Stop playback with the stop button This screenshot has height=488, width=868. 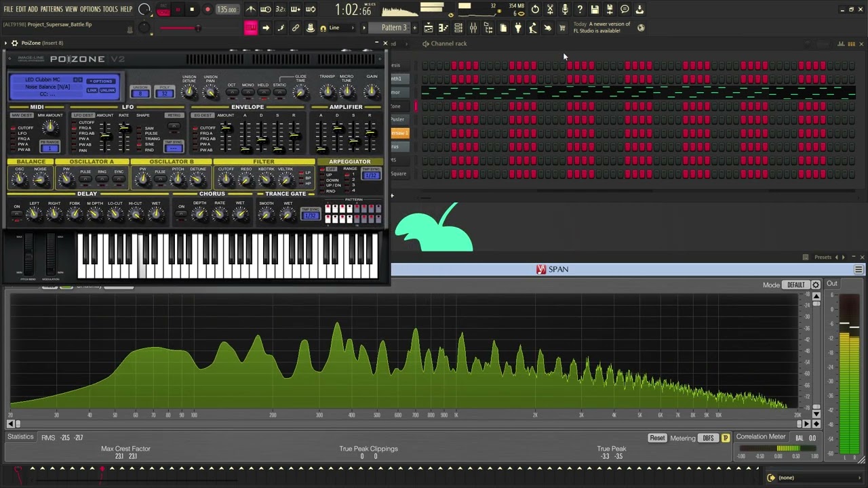192,9
